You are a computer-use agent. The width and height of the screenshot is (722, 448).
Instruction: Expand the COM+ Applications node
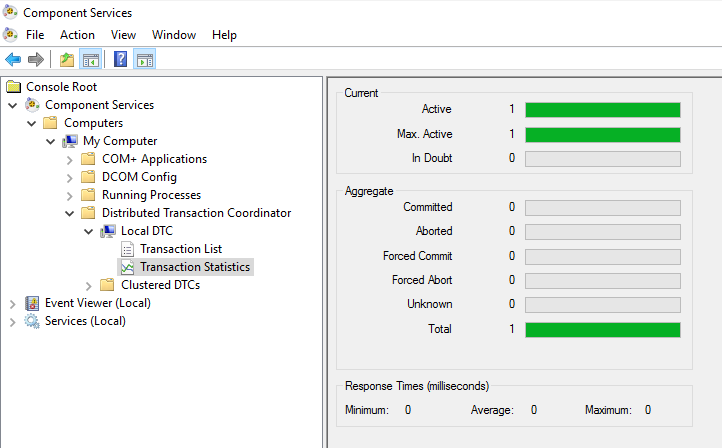click(x=70, y=160)
